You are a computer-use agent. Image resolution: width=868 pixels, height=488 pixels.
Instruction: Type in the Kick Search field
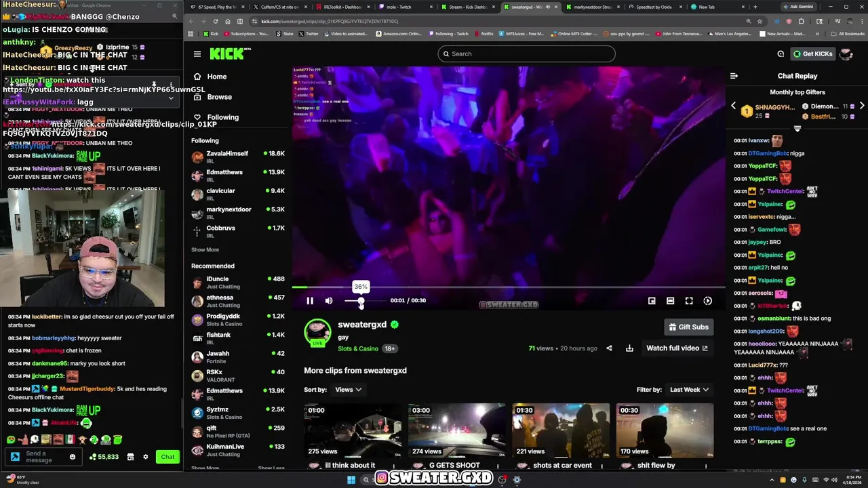coord(526,54)
